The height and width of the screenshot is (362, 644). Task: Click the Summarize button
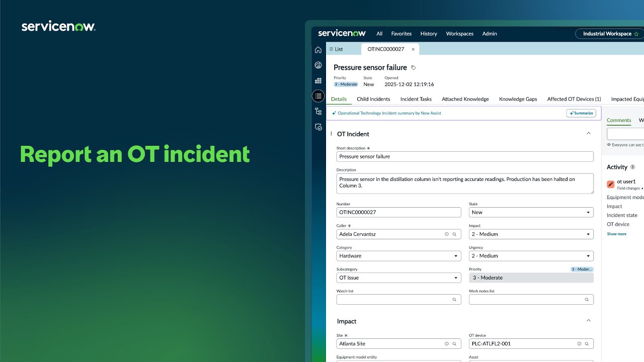pos(581,113)
